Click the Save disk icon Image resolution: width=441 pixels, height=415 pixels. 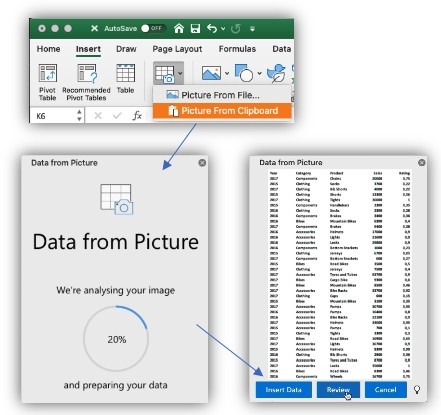[x=195, y=28]
